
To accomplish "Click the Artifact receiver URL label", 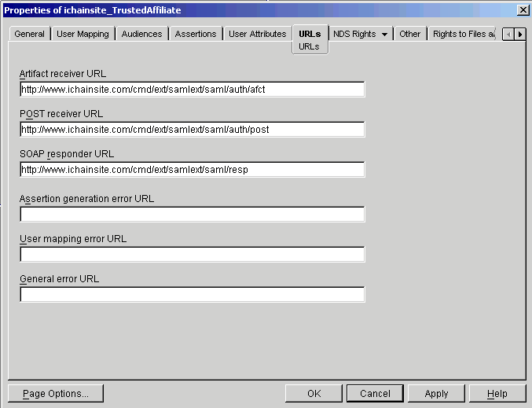I will pyautogui.click(x=63, y=74).
